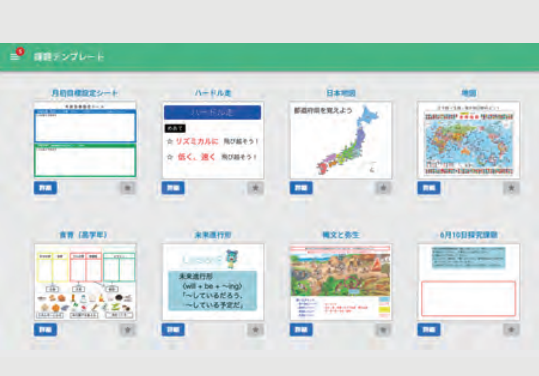This screenshot has width=539, height=376.
Task: Click the 6月10日探究課題 title link
Action: (469, 235)
